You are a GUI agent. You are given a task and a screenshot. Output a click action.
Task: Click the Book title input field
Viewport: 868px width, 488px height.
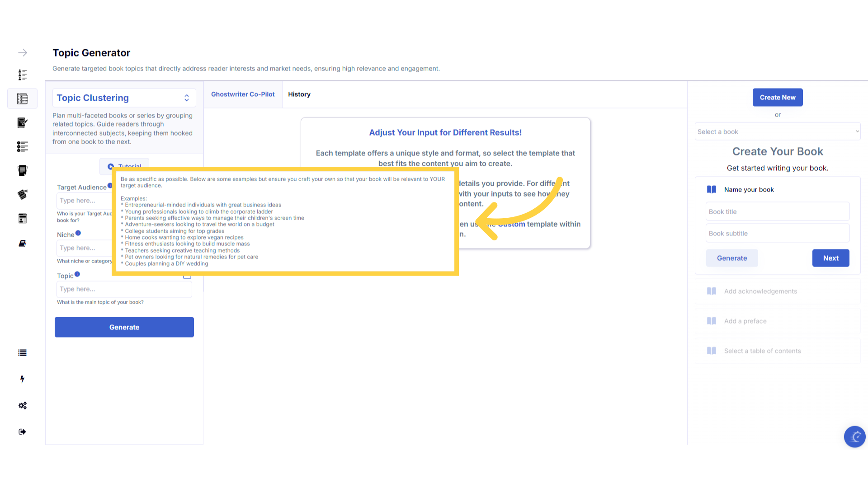click(x=777, y=211)
